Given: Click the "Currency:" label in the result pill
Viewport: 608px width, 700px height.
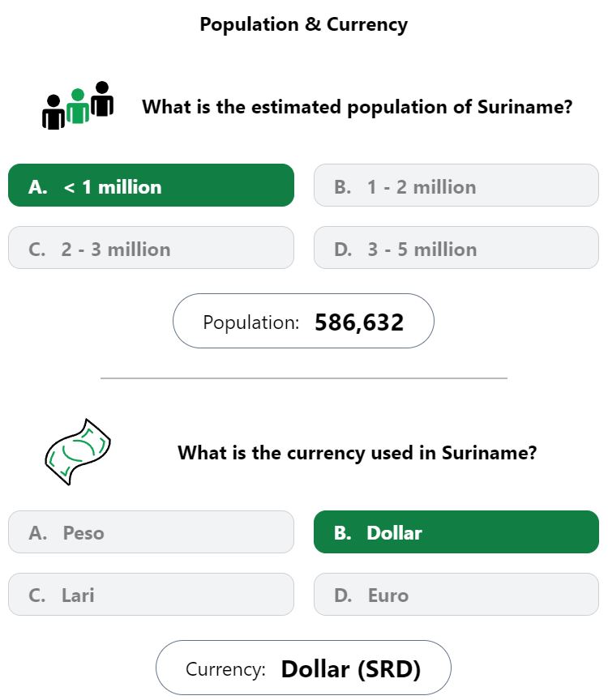Looking at the screenshot, I should [x=225, y=670].
